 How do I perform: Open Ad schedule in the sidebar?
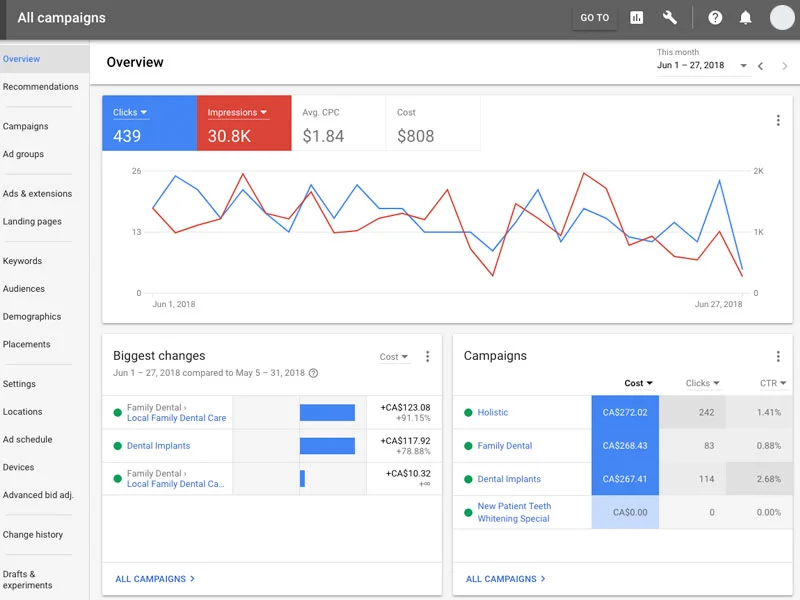click(28, 439)
